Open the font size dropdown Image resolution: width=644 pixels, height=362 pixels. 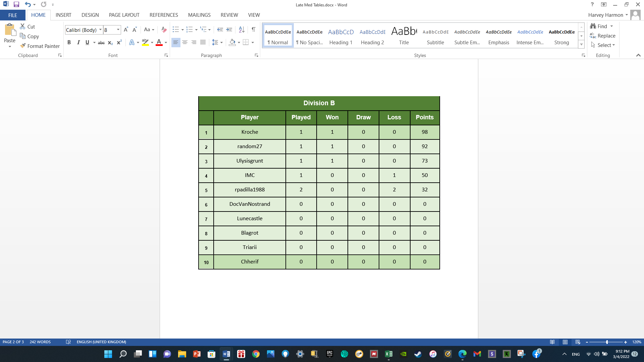118,30
